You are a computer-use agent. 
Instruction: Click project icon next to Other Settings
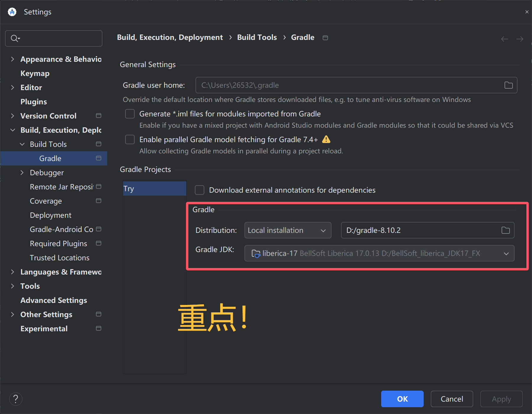[99, 314]
